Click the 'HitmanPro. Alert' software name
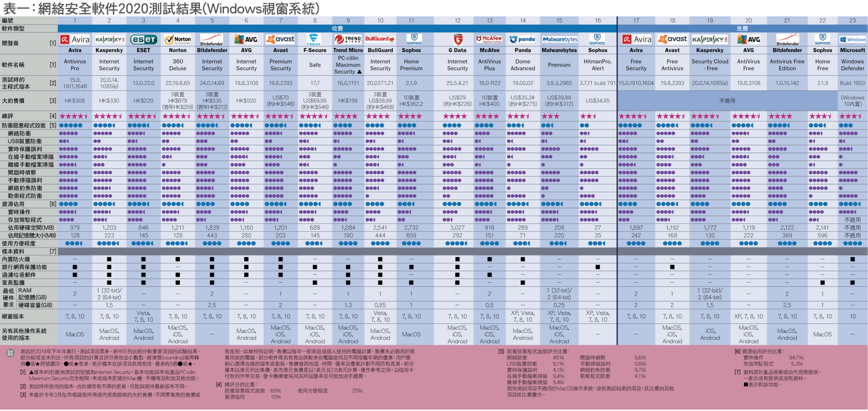Image resolution: width=868 pixels, height=411 pixels. pos(598,65)
